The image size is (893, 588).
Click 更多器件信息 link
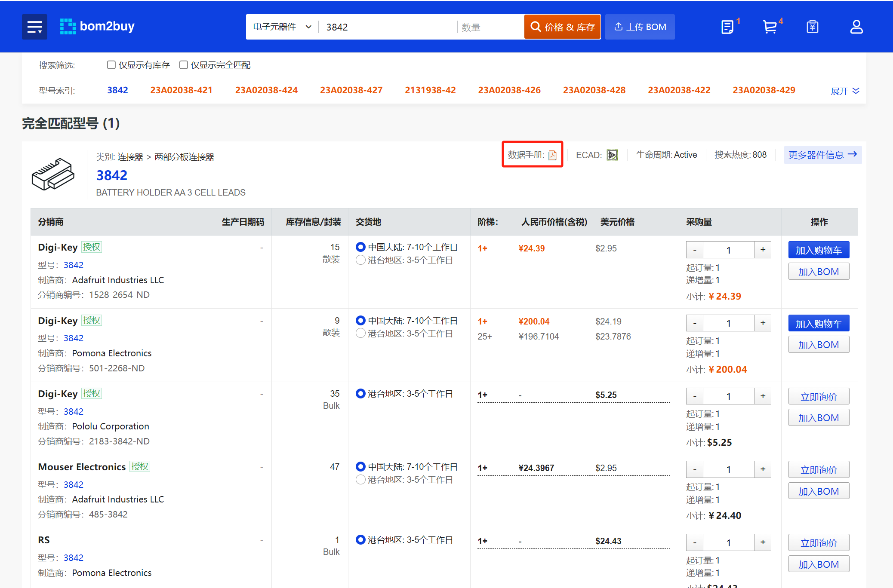(x=822, y=155)
